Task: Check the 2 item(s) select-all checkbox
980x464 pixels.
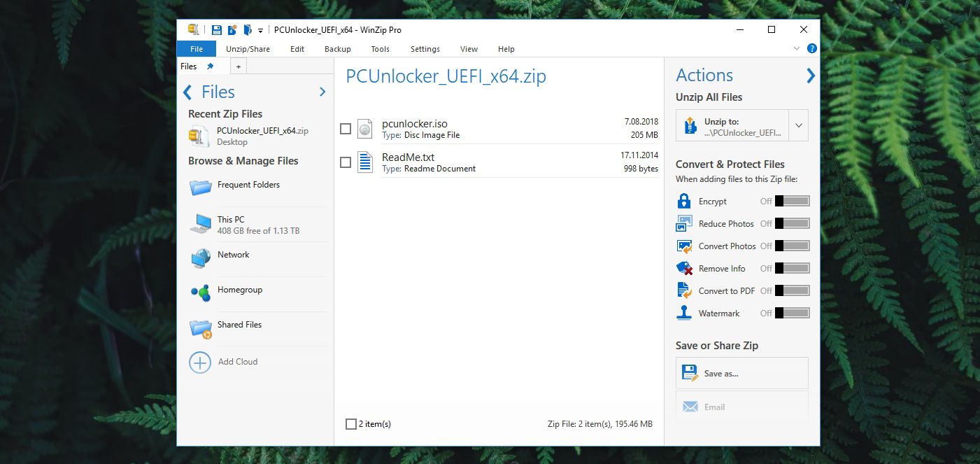Action: [x=351, y=424]
